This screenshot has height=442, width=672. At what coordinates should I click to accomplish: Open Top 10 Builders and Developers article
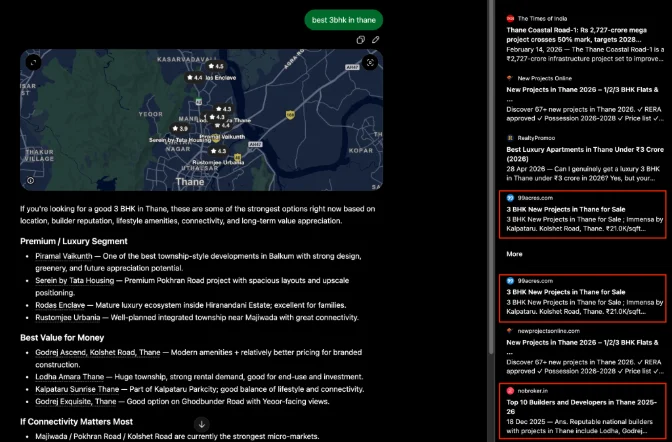click(x=582, y=407)
